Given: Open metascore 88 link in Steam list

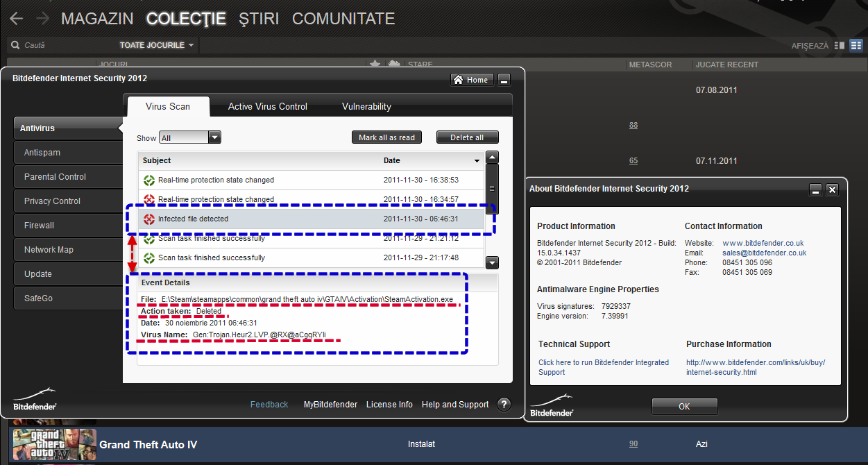Looking at the screenshot, I should [633, 126].
